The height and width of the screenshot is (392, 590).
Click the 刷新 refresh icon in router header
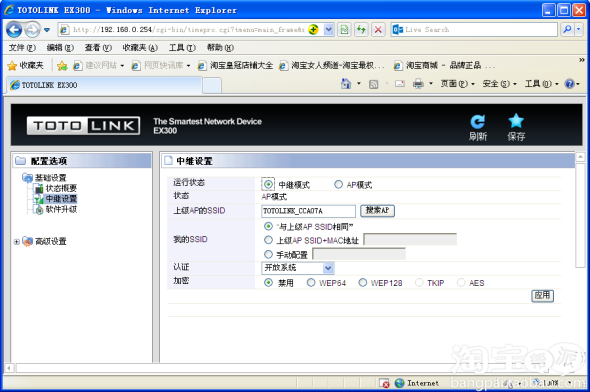pos(478,128)
